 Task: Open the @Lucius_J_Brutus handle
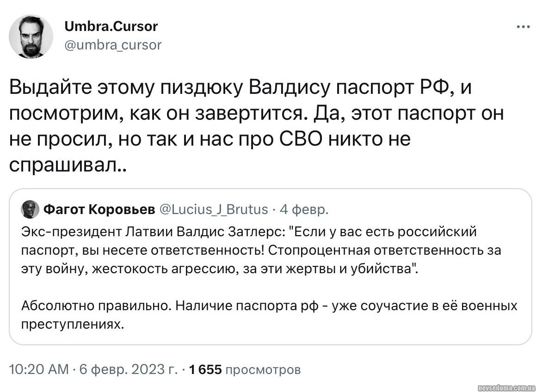click(213, 210)
